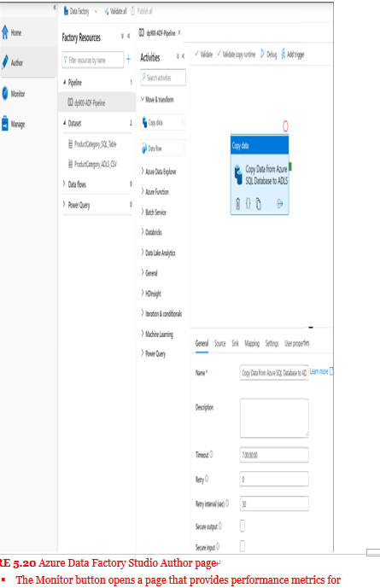Click the Data Factory icon in top bar
The image size is (380, 588).
(67, 11)
